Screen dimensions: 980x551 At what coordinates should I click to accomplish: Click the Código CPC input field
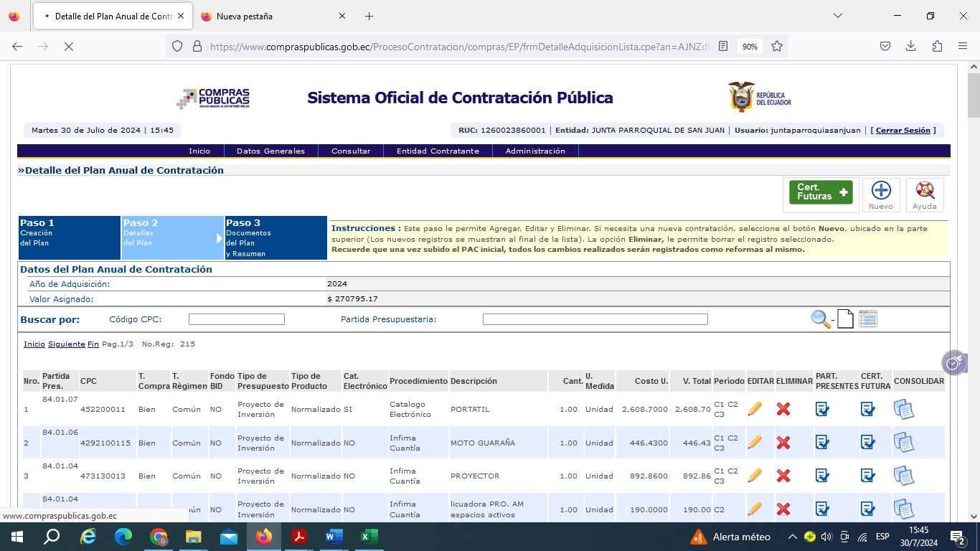(237, 319)
